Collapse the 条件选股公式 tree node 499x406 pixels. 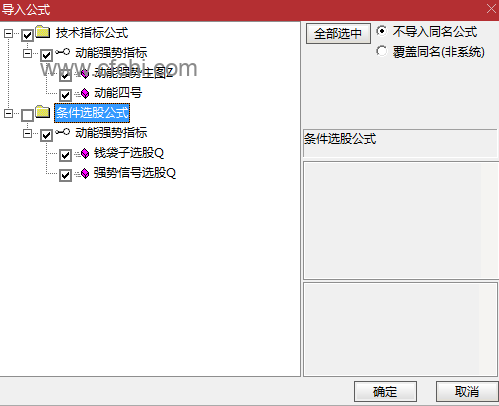pyautogui.click(x=8, y=113)
